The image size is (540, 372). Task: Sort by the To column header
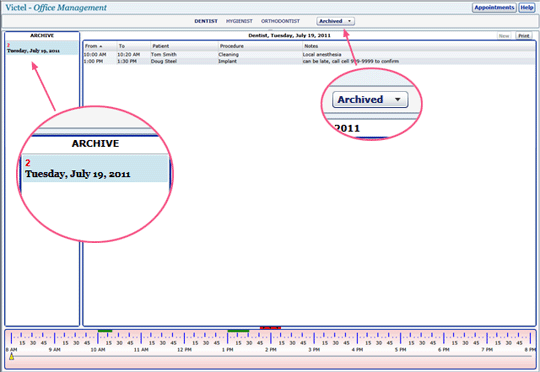point(133,46)
